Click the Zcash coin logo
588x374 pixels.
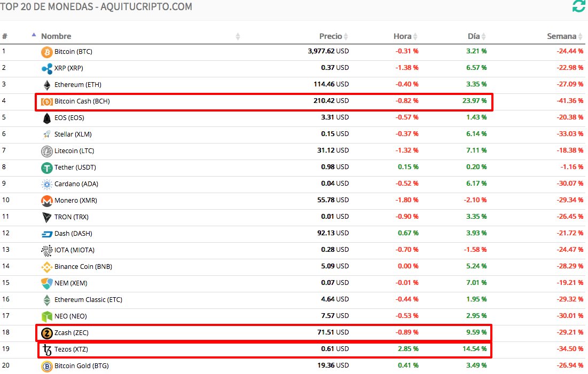point(47,333)
